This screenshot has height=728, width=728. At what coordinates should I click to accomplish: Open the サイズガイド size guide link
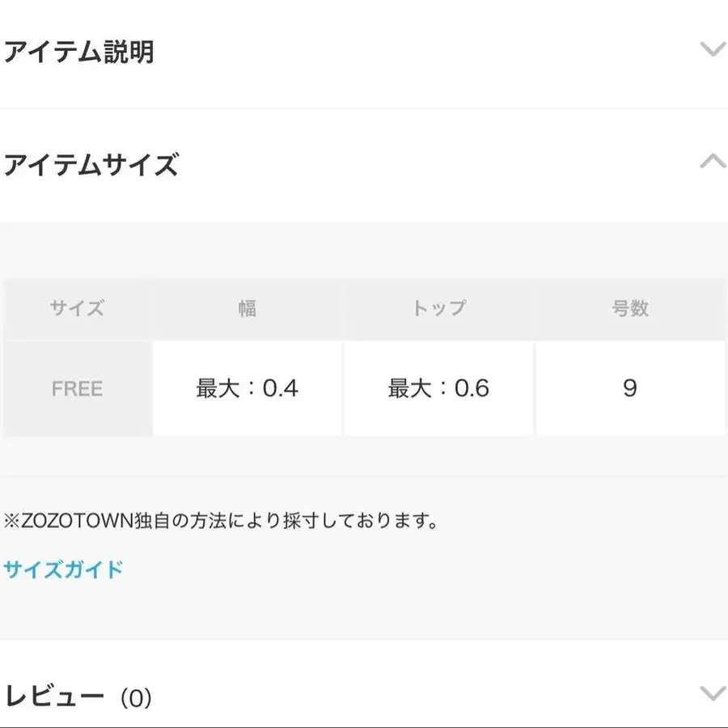click(63, 569)
